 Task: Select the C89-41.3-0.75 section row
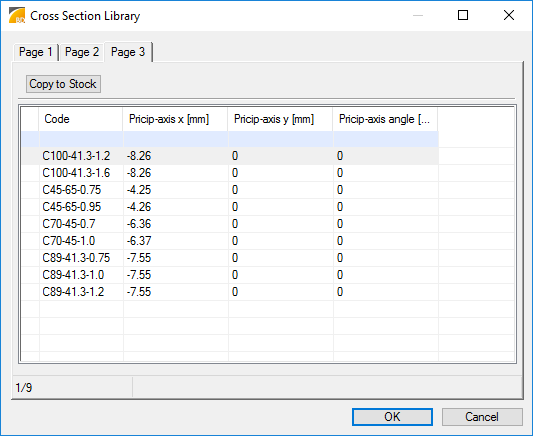[230, 258]
